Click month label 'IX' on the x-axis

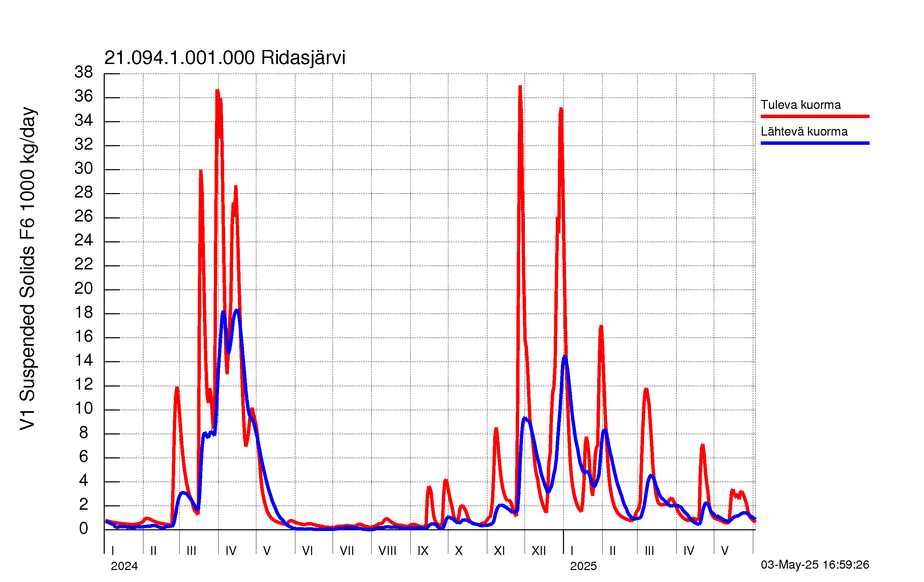click(x=423, y=551)
